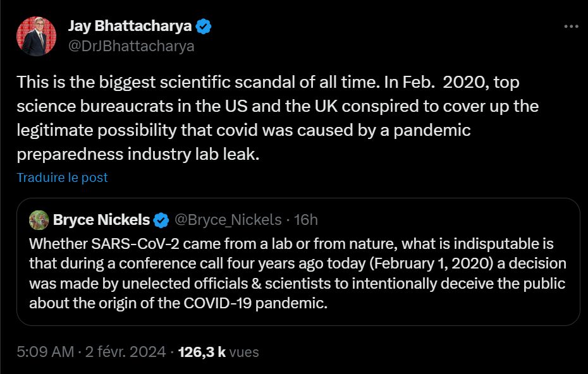Screen dimensions: 588x374
Task: Select the @Bryce_Nickels handle
Action: pos(227,220)
